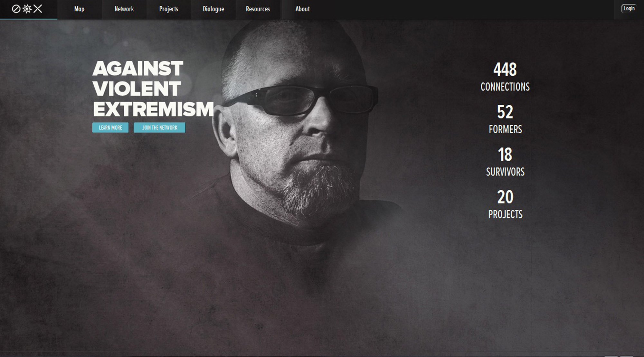Viewport: 644px width, 357px height.
Task: Visit the About page in the navigation
Action: (x=303, y=9)
